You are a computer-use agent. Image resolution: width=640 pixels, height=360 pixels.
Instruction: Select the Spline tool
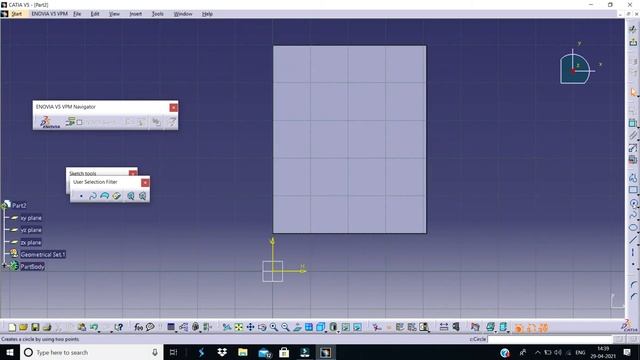633,216
